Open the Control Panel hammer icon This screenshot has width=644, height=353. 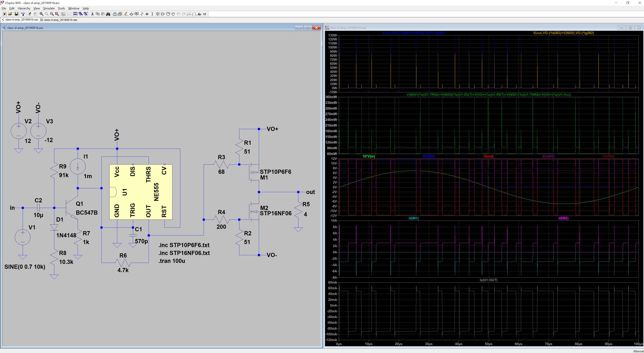pos(23,14)
